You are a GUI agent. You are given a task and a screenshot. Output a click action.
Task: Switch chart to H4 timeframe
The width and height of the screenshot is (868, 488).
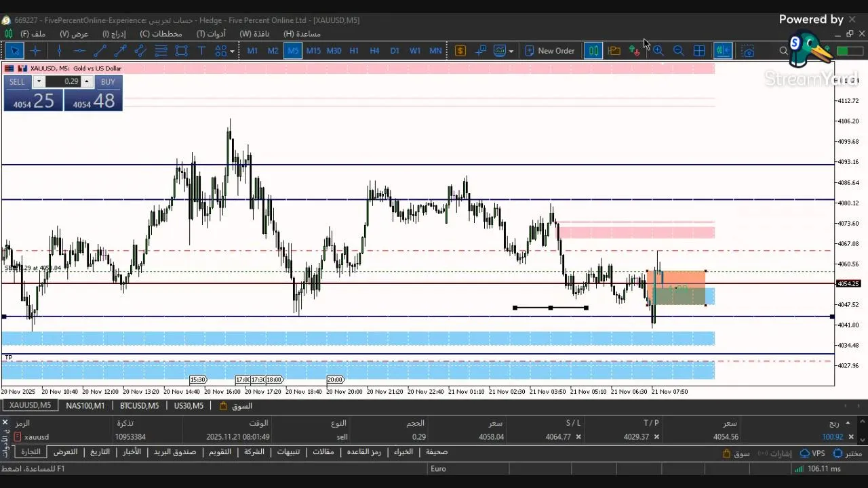point(374,51)
